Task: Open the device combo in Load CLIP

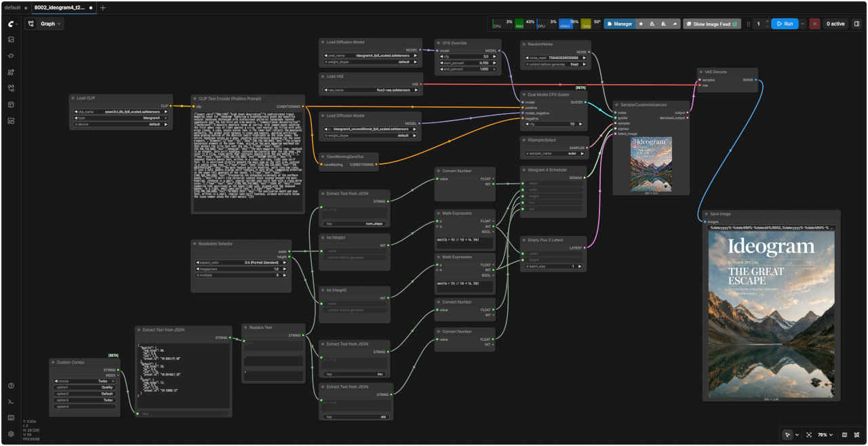Action: [120, 124]
